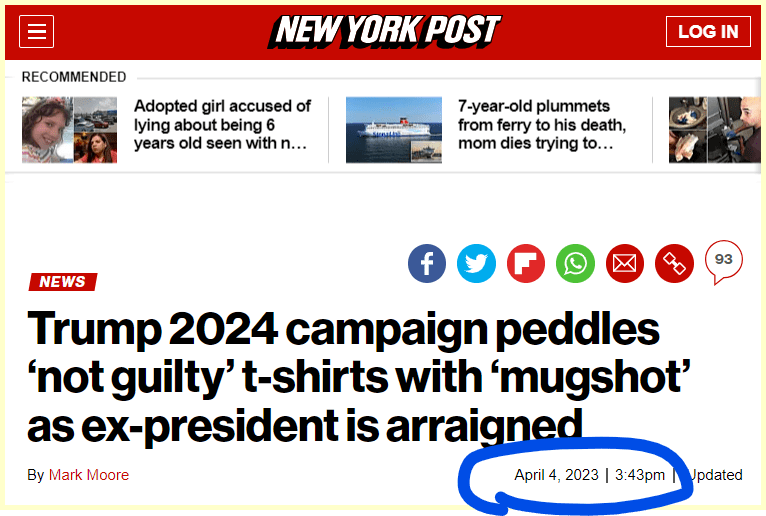The image size is (766, 516).
Task: Read the 'Adopted girl accused of lying' headline
Action: click(x=222, y=125)
